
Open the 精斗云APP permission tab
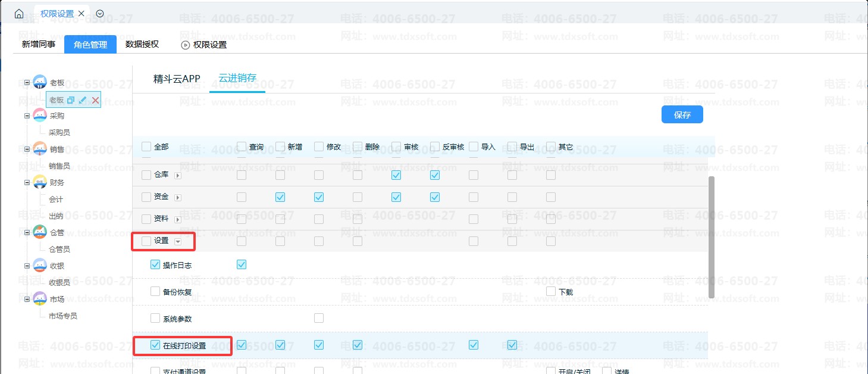(x=177, y=79)
